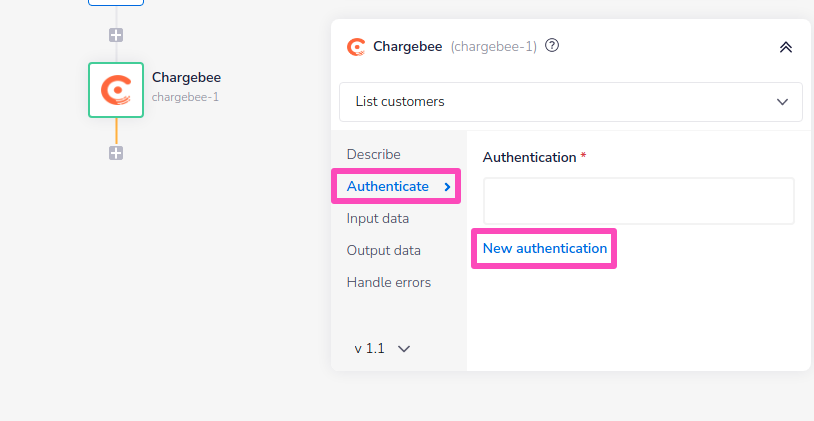This screenshot has width=814, height=421.
Task: Open the help question mark icon
Action: tap(552, 46)
